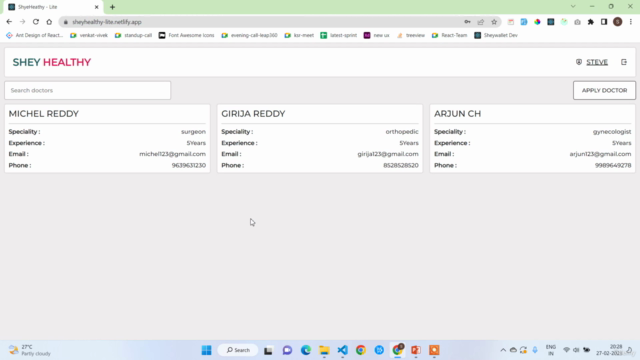
Task: Toggle the browser side panel icon
Action: click(x=604, y=22)
